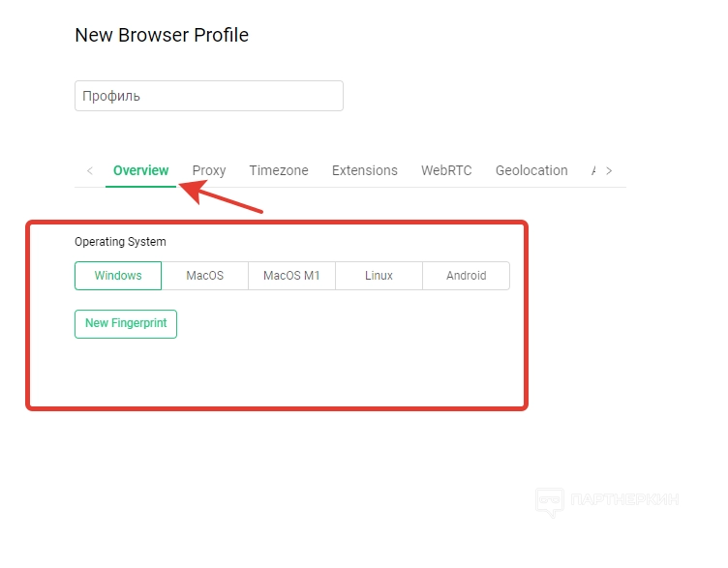Click the Partnerkin watermark text

click(624, 500)
